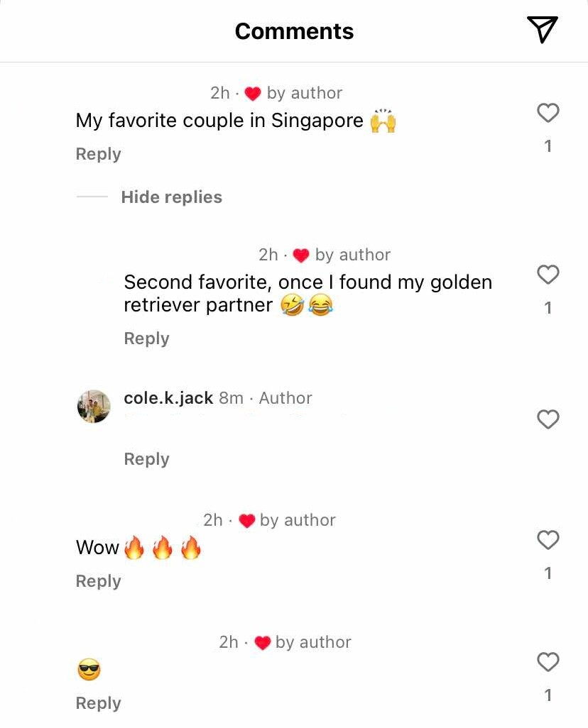Open the cole.k.jack username link
Screen dimensions: 588x728
pos(168,398)
